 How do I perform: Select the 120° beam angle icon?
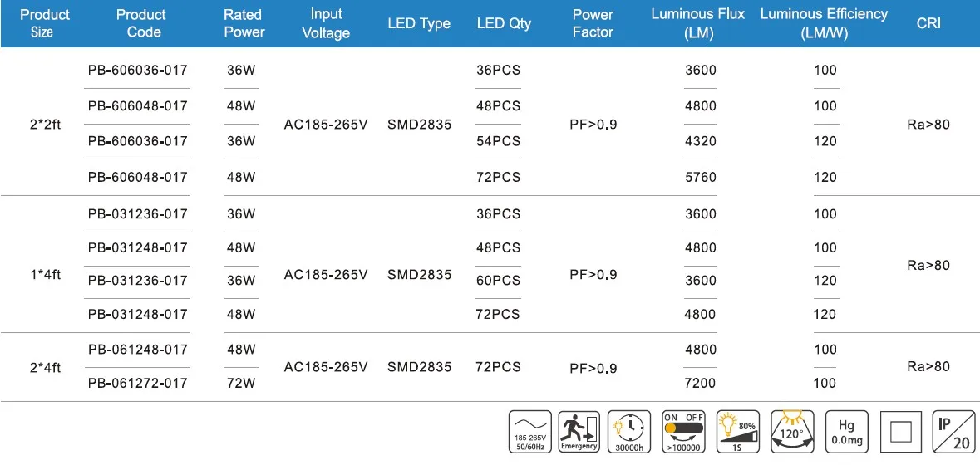(x=792, y=431)
